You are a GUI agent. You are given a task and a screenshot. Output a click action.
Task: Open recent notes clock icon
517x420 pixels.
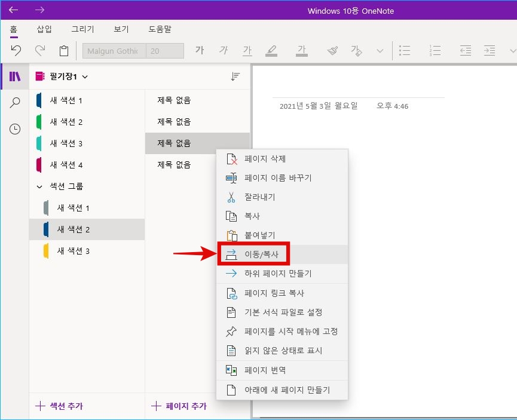15,129
